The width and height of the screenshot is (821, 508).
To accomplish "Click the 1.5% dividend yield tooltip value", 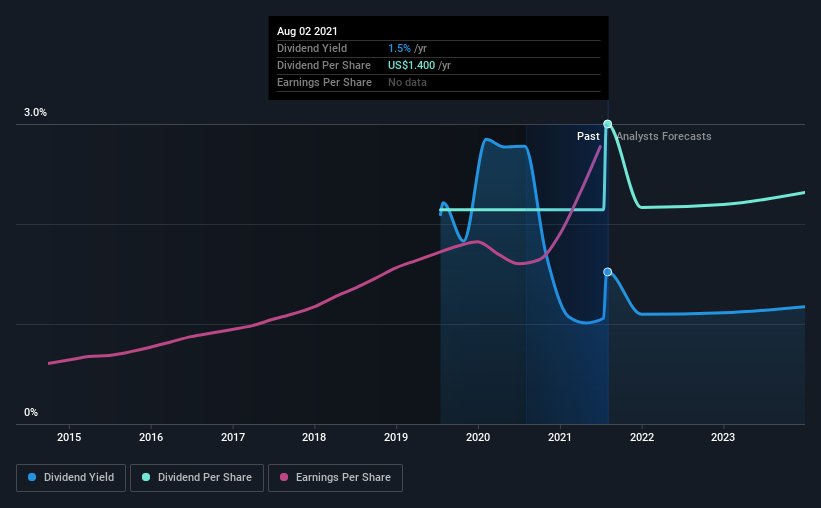I will (400, 48).
